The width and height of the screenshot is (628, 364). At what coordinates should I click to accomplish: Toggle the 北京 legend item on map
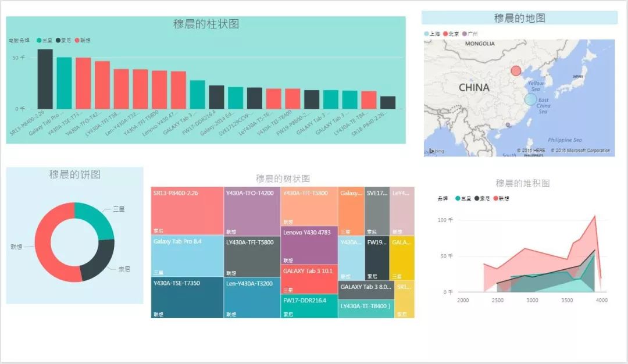pyautogui.click(x=451, y=34)
